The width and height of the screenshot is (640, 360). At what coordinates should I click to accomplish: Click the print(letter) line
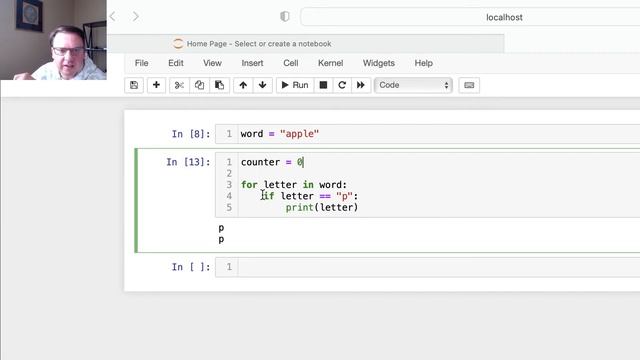[322, 207]
